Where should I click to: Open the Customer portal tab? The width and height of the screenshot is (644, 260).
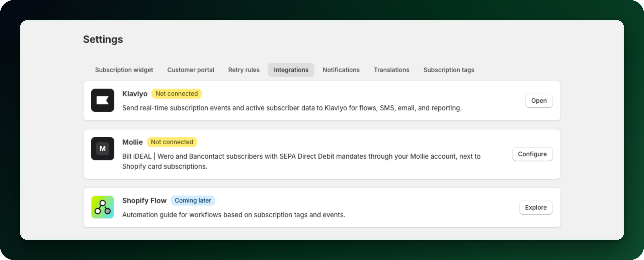191,70
